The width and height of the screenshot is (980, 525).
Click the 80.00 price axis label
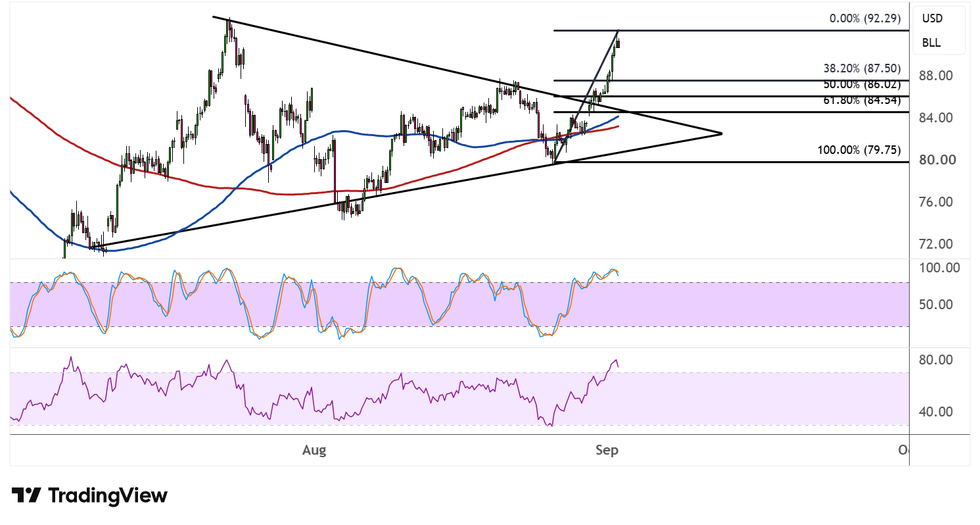coord(937,160)
